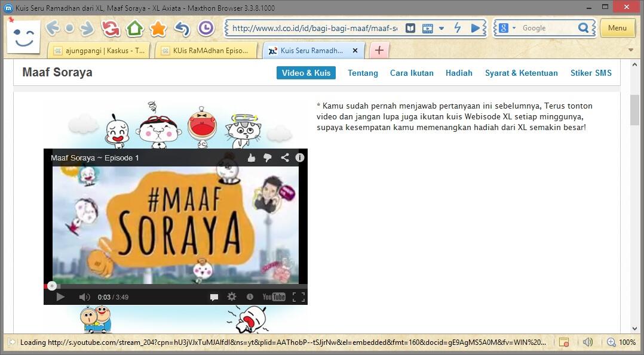Expand the tab list arrow at tab bar end

tap(631, 50)
